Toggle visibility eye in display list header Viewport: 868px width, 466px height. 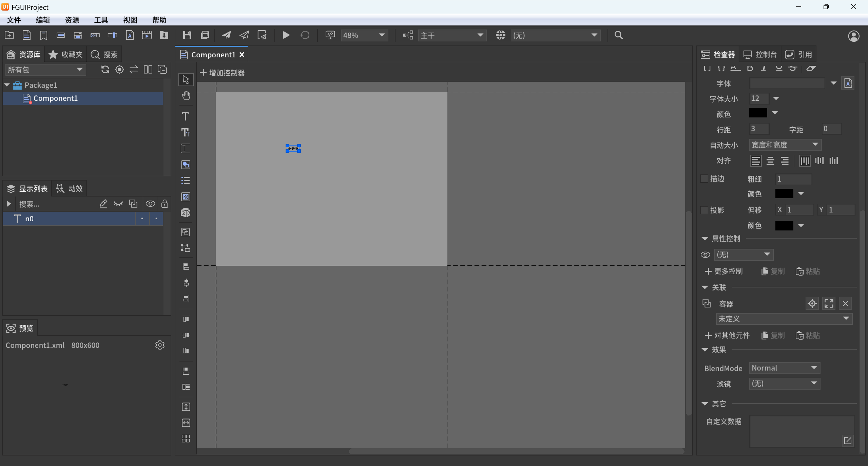click(x=150, y=204)
